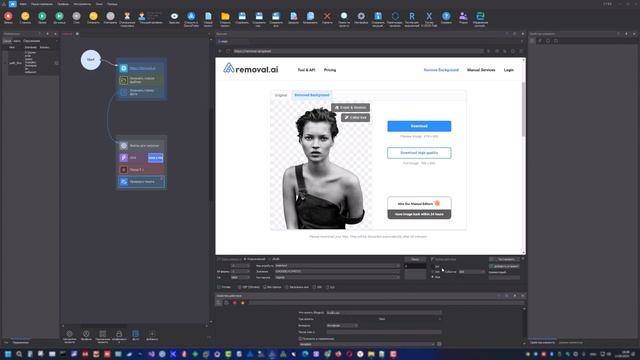The image size is (640, 360).
Task: Click Hire Our Manual Editors button
Action: pos(419,203)
